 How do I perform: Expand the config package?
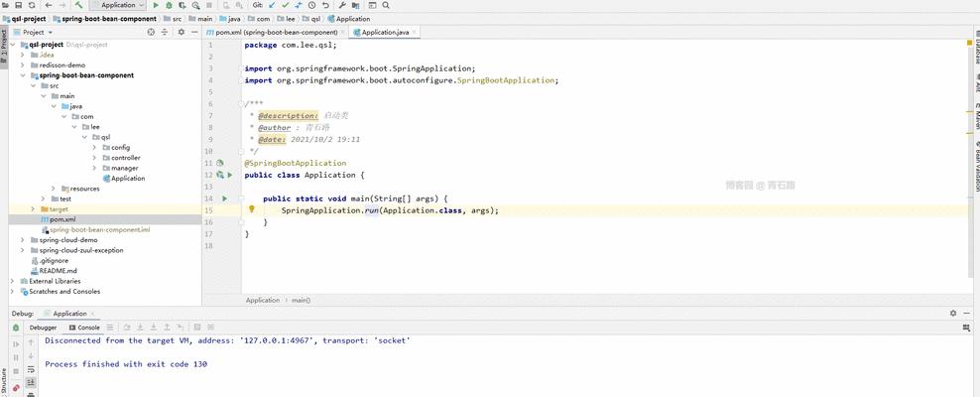point(94,148)
